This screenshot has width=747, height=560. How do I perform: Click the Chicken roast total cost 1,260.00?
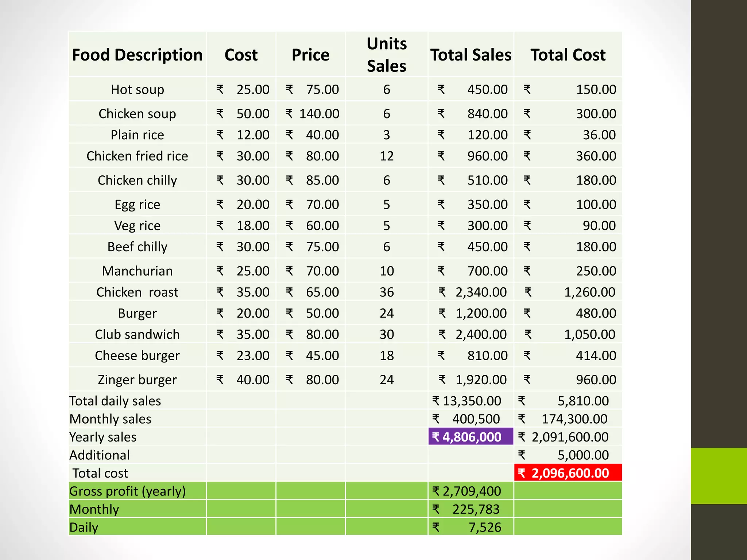click(x=590, y=292)
